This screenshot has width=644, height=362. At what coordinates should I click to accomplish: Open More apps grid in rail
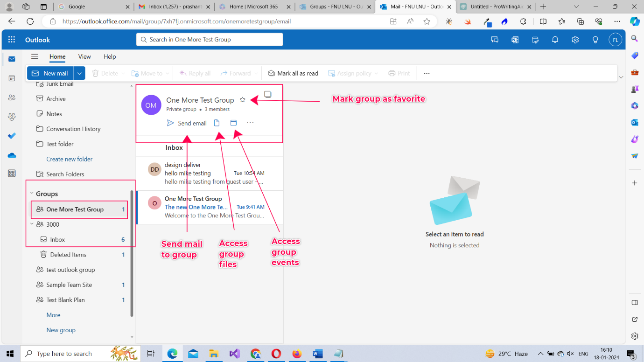click(x=12, y=174)
